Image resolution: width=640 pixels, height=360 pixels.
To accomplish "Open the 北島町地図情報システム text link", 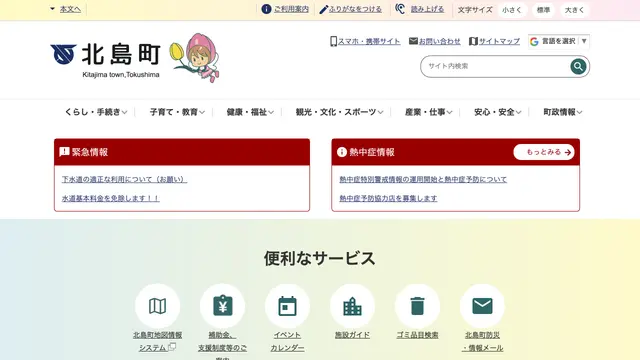I will click(x=158, y=341).
